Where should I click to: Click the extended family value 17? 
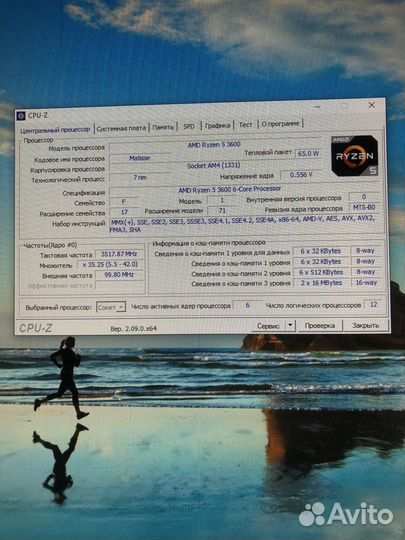tap(124, 212)
